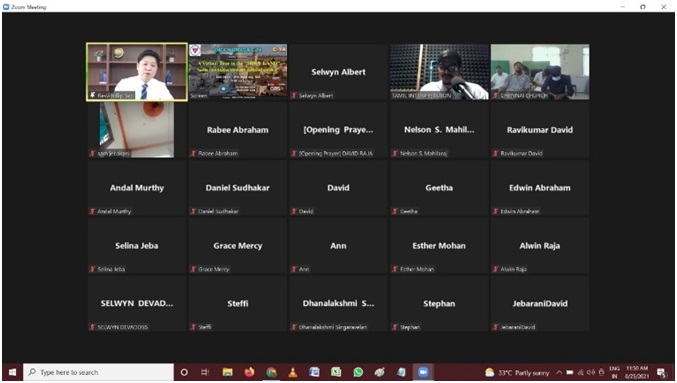Select the shared Screen presentation tile

(x=238, y=72)
